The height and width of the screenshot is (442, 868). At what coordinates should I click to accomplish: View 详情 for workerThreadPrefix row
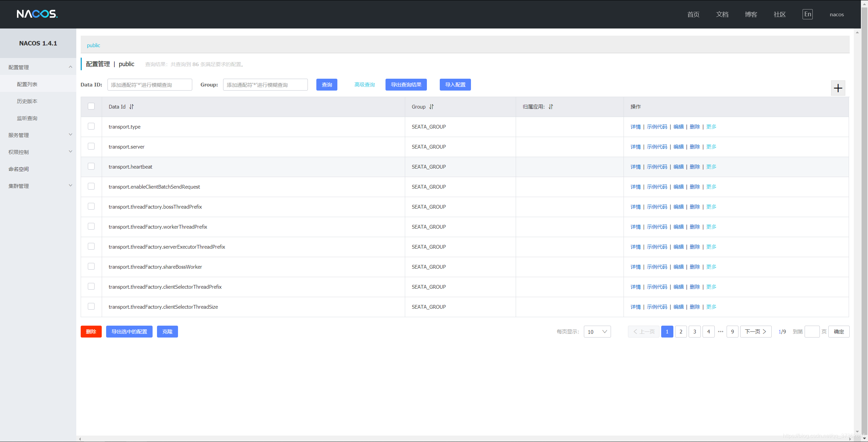tap(636, 227)
